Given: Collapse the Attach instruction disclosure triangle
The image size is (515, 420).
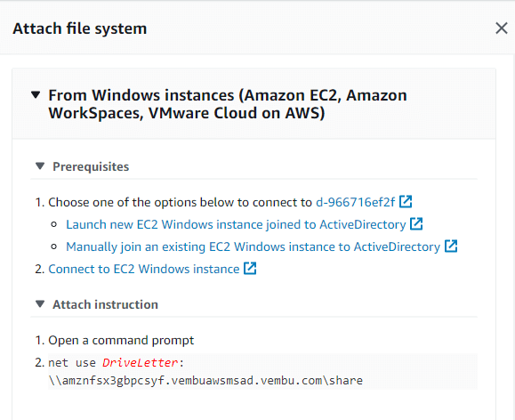Looking at the screenshot, I should point(40,304).
